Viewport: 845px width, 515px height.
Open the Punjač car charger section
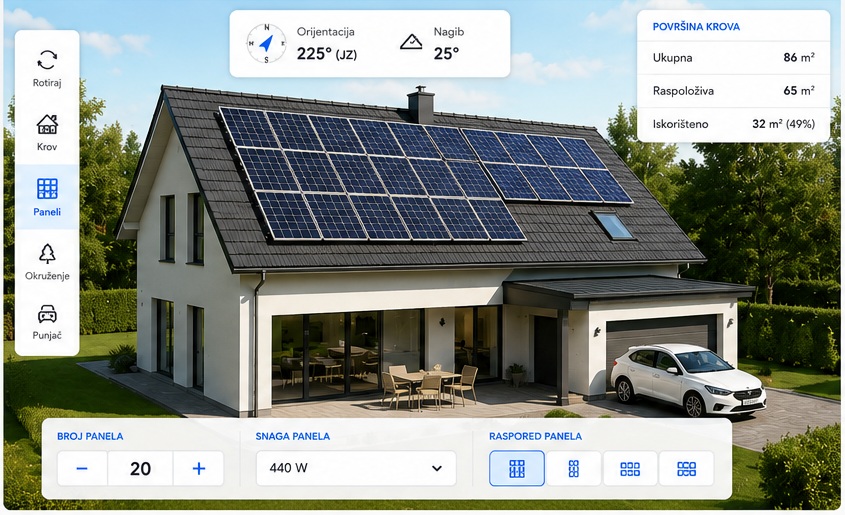(x=47, y=322)
